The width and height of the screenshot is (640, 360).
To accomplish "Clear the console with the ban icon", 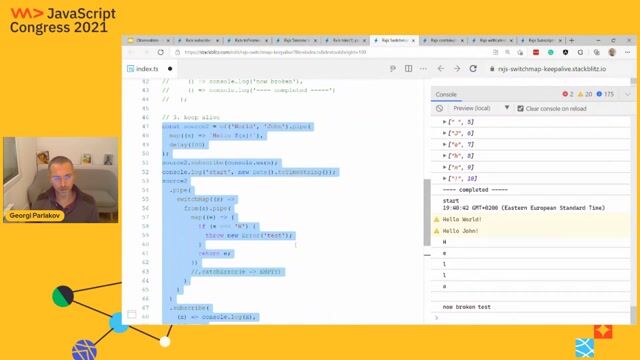I will [439, 109].
